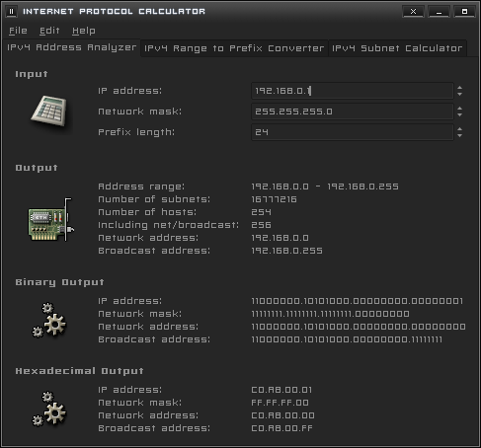Click the Network mask input field
481x448 pixels.
pyautogui.click(x=353, y=112)
